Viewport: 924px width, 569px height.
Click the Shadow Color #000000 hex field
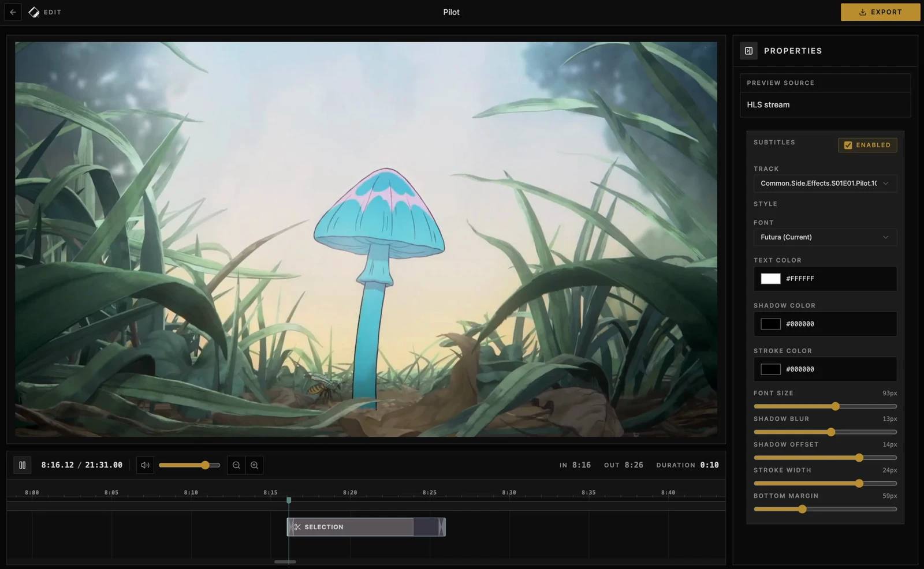pyautogui.click(x=825, y=324)
